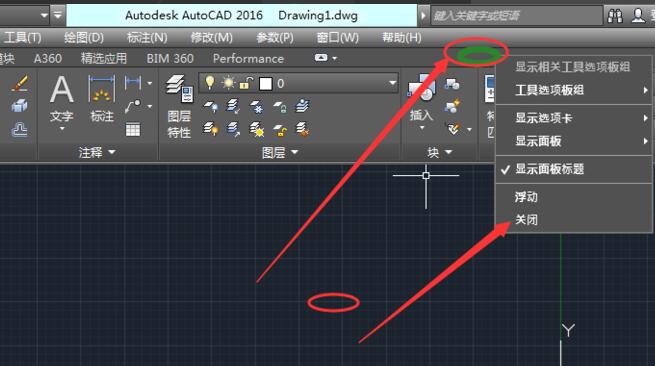Image resolution: width=655 pixels, height=366 pixels.
Task: Open multileader dropdown arrow
Action: pos(150,107)
